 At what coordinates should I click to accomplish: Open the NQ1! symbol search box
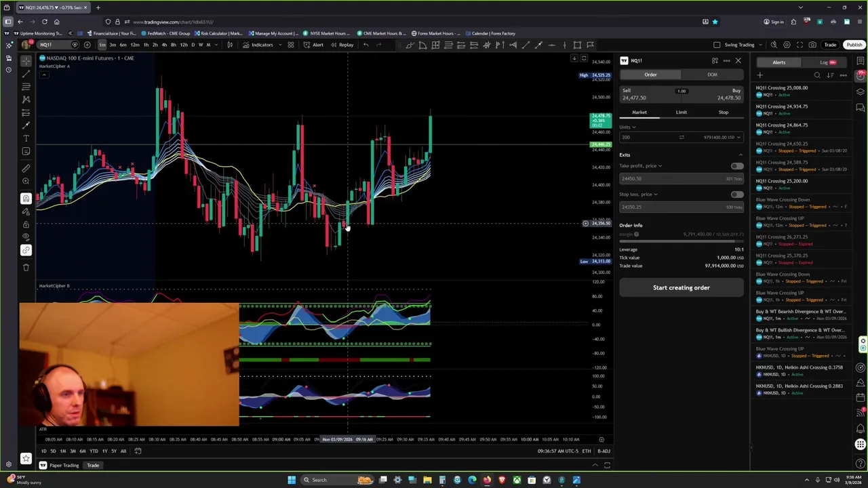click(58, 45)
